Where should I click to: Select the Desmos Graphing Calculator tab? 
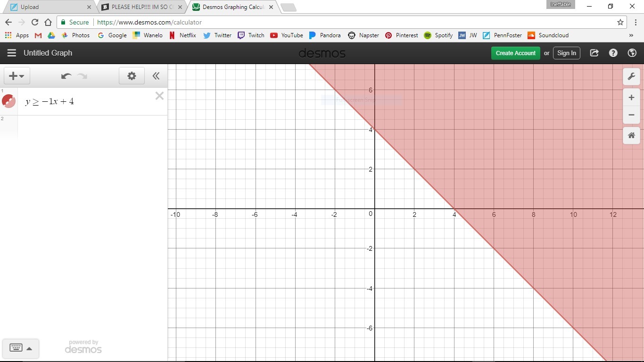(x=233, y=7)
